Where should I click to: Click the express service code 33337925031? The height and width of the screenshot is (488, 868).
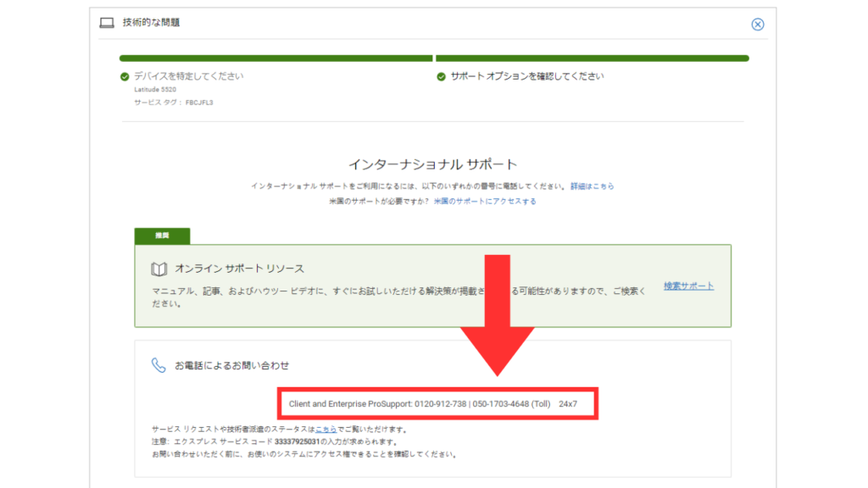pyautogui.click(x=299, y=441)
